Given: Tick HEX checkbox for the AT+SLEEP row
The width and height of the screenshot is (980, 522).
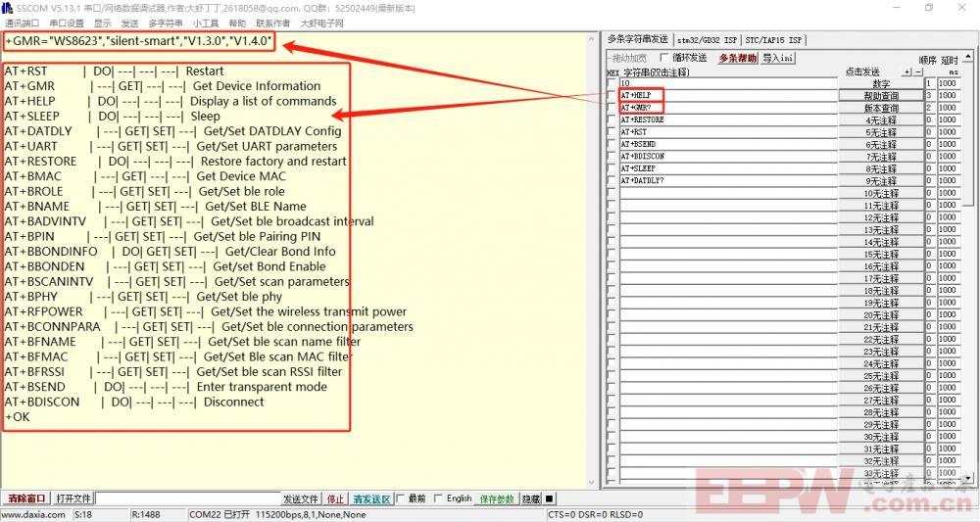Looking at the screenshot, I should click(612, 168).
